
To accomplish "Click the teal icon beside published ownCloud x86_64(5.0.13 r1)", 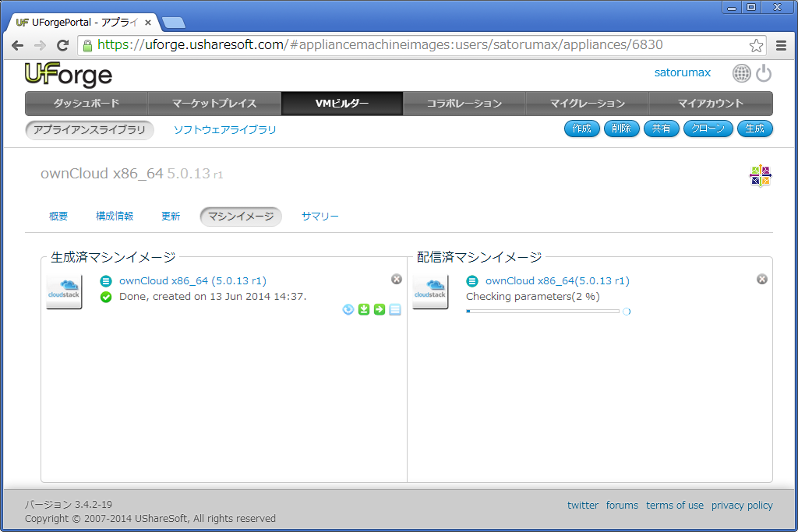I will point(472,280).
